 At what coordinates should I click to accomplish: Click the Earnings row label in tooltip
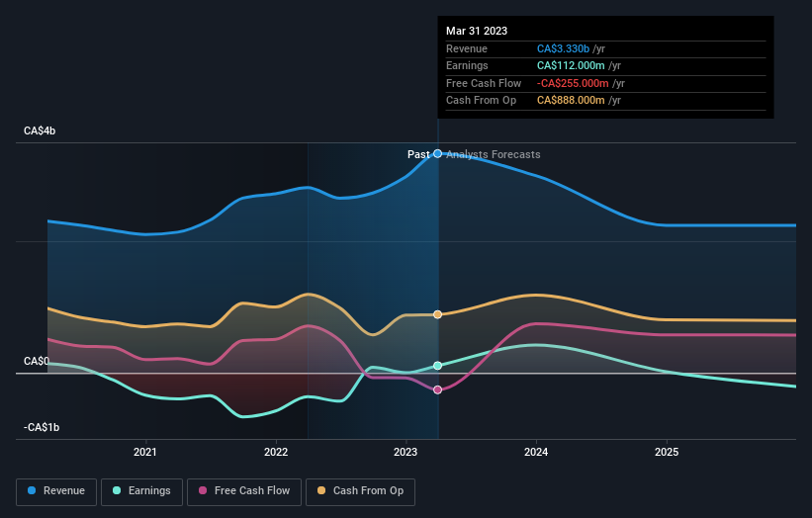tap(467, 65)
